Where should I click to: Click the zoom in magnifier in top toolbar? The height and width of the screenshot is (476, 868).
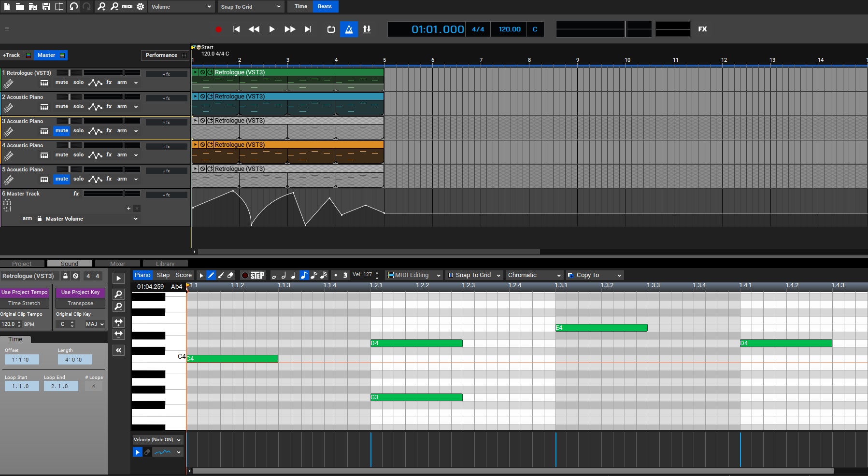[x=101, y=6]
